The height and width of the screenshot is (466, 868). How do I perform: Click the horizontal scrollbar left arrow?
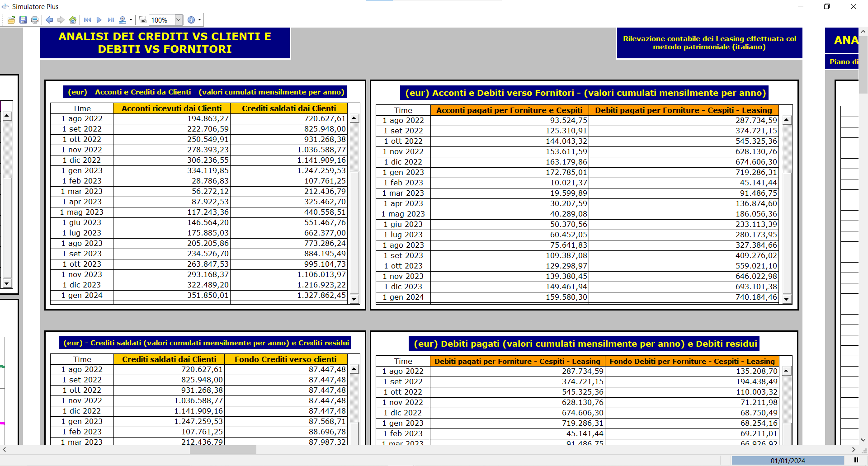point(5,450)
